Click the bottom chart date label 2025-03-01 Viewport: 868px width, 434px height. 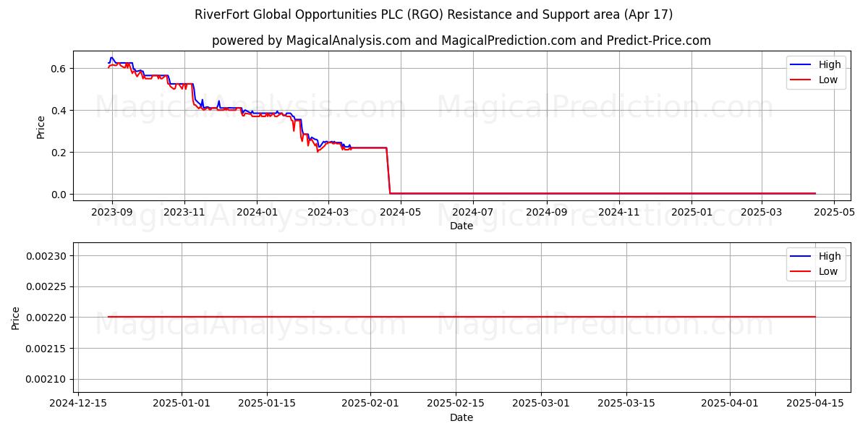(542, 404)
